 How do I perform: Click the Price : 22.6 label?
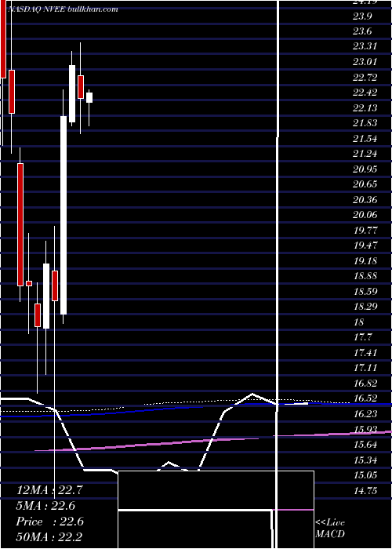49,522
